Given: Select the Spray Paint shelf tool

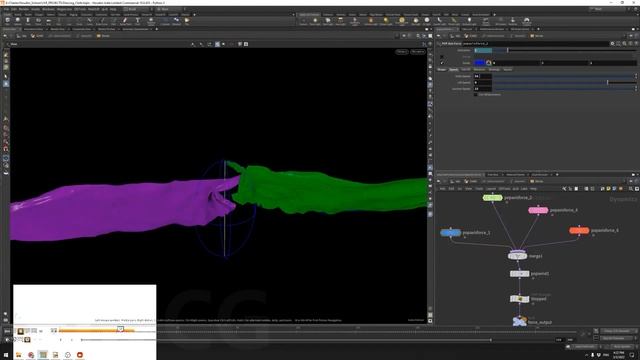Looking at the screenshot, I should (x=125, y=21).
